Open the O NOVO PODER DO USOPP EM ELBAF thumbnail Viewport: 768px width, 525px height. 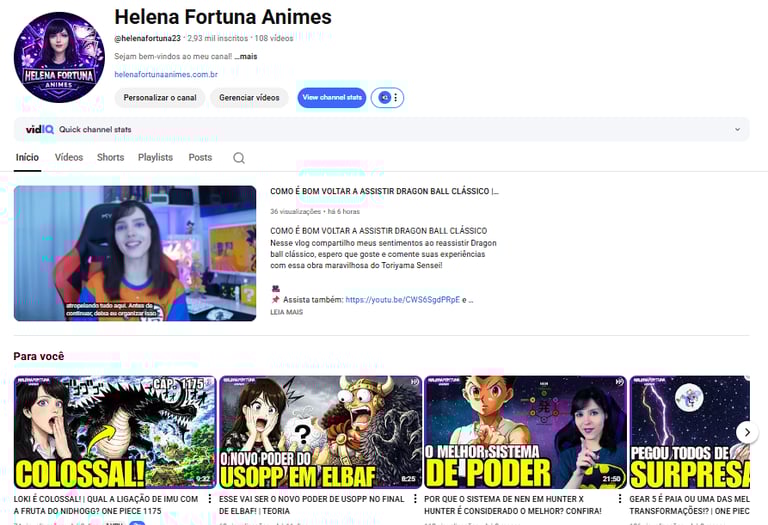point(320,432)
